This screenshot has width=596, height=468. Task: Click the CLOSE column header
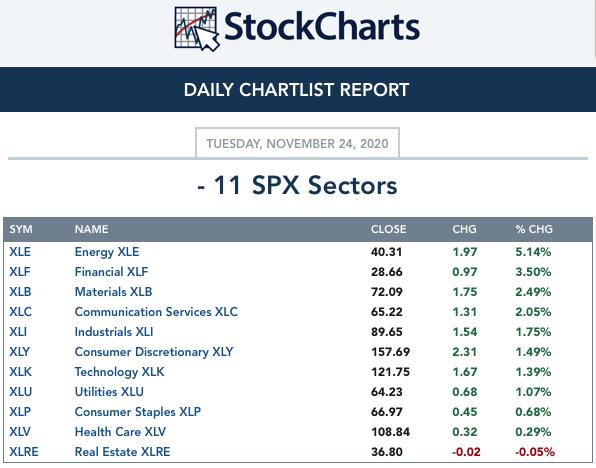coord(388,229)
